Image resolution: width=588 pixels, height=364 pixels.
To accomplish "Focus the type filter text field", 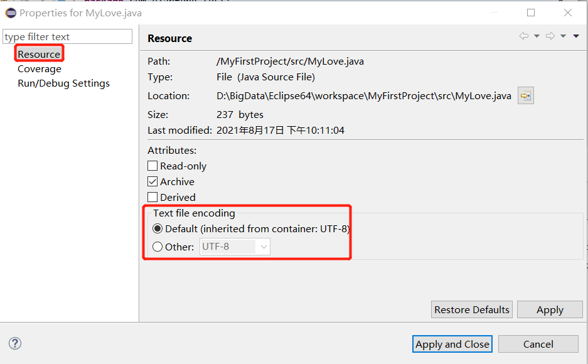I will 68,37.
